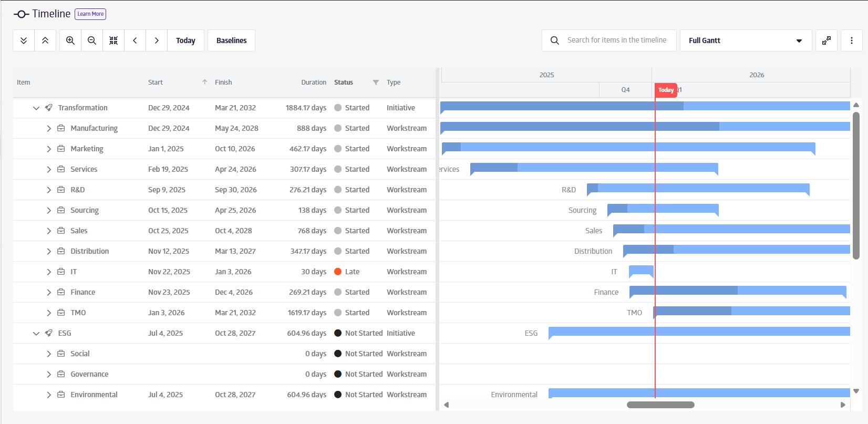Screen dimensions: 868x424
Task: Expand the Manufacturing workstream
Action: tap(49, 128)
